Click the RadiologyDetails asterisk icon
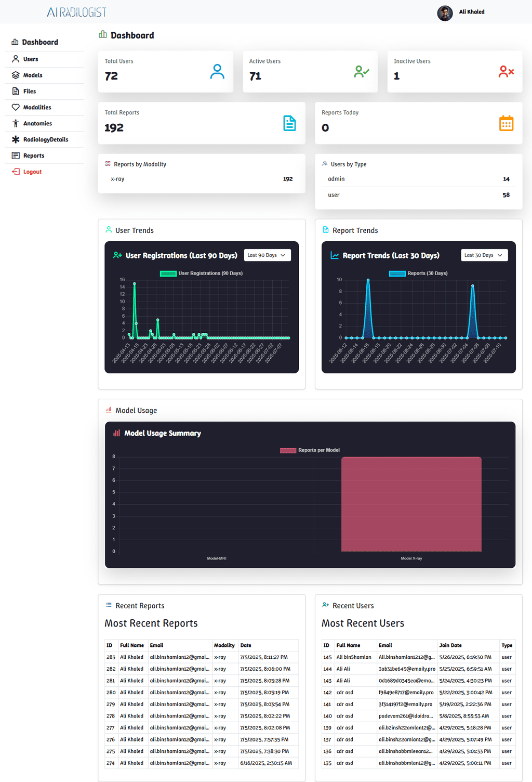The image size is (532, 782). (16, 139)
